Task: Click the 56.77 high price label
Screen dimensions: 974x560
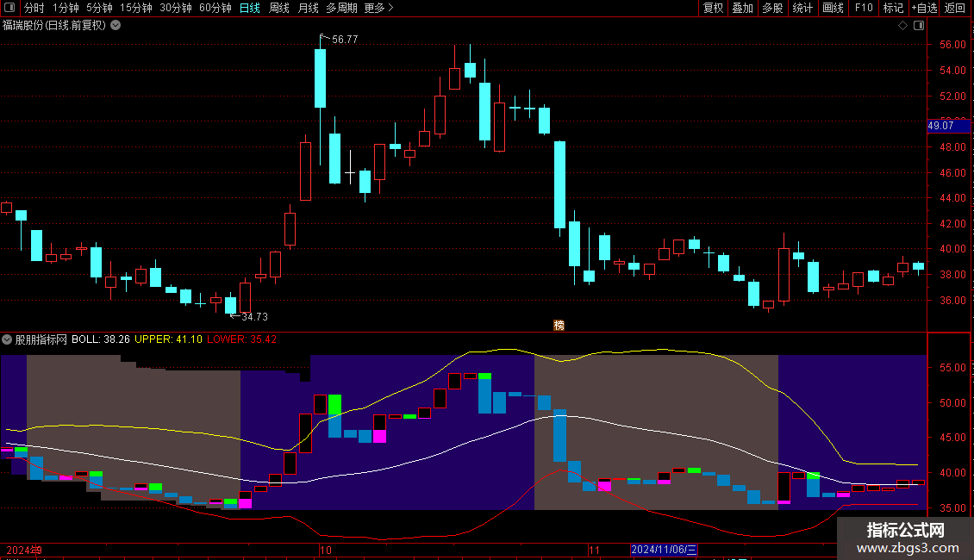Action: pos(345,40)
